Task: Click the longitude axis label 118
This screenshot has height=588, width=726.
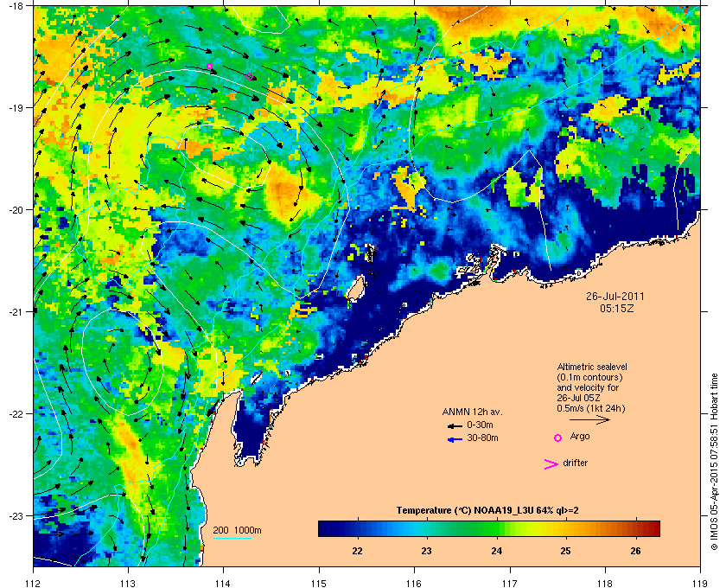Action: [x=605, y=583]
